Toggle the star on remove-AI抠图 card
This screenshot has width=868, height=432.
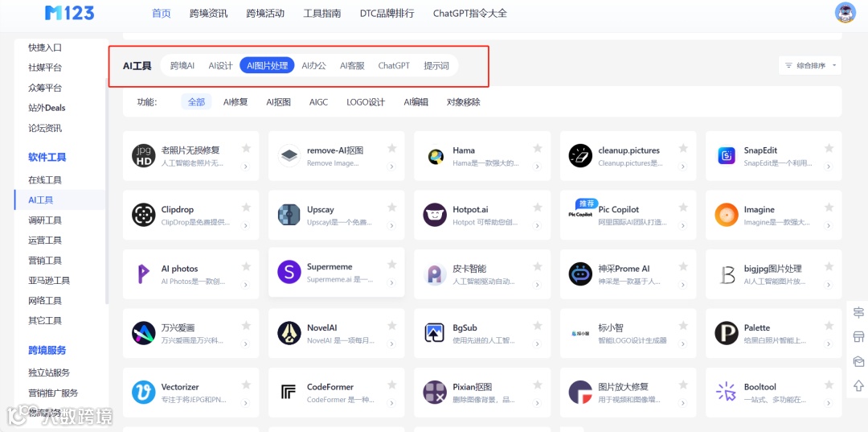pos(392,148)
